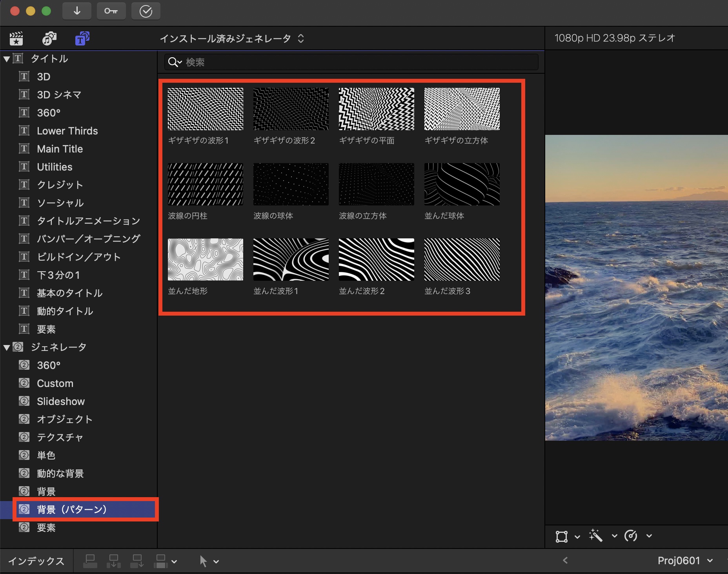Collapse the ジェネレータ category triangle
This screenshot has height=574, width=728.
(x=7, y=347)
